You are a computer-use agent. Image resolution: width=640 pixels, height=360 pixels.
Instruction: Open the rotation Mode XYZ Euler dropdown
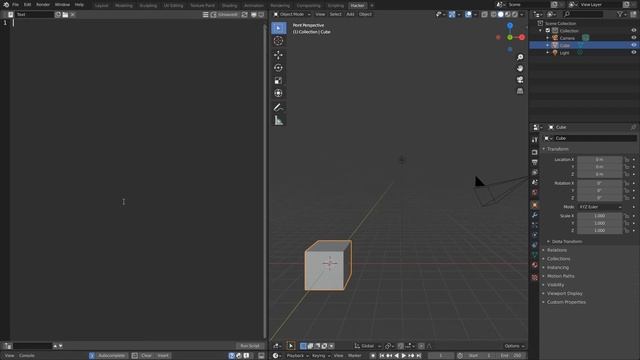point(600,207)
